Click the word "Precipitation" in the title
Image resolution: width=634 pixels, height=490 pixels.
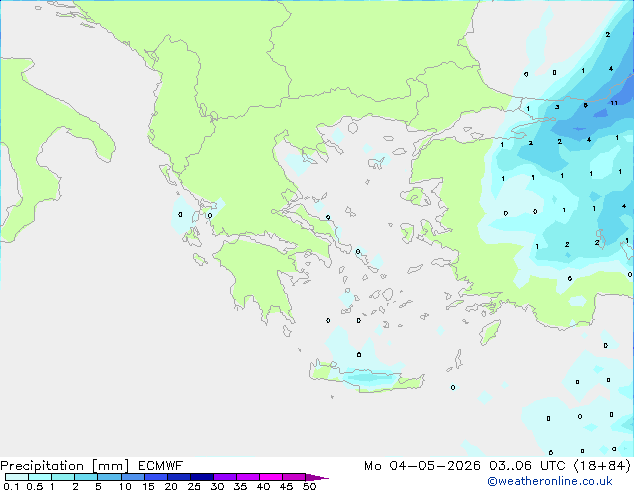coord(42,466)
